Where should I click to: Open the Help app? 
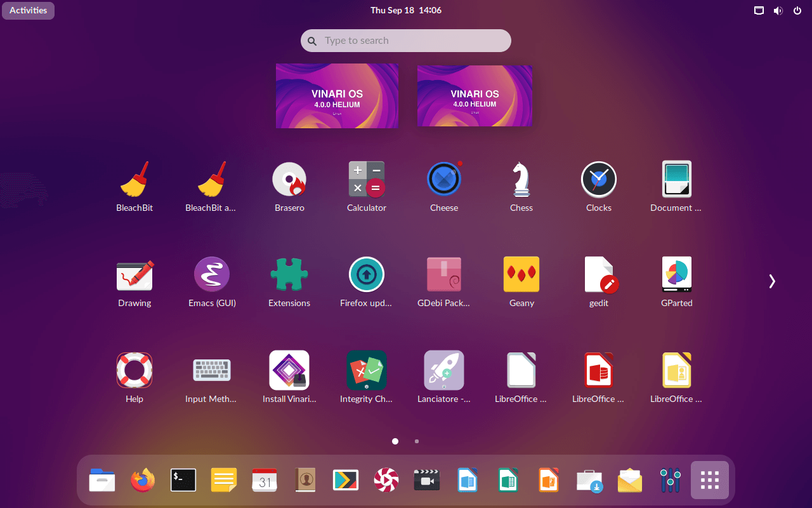(x=134, y=370)
